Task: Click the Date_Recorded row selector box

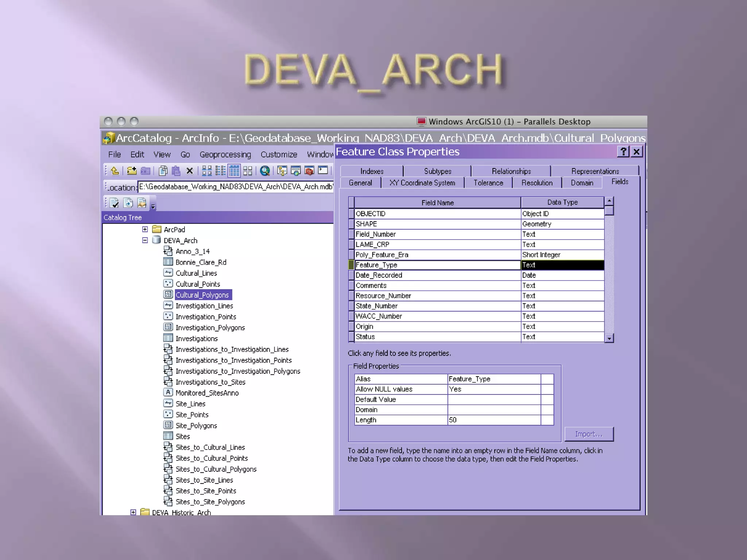Action: (x=351, y=275)
